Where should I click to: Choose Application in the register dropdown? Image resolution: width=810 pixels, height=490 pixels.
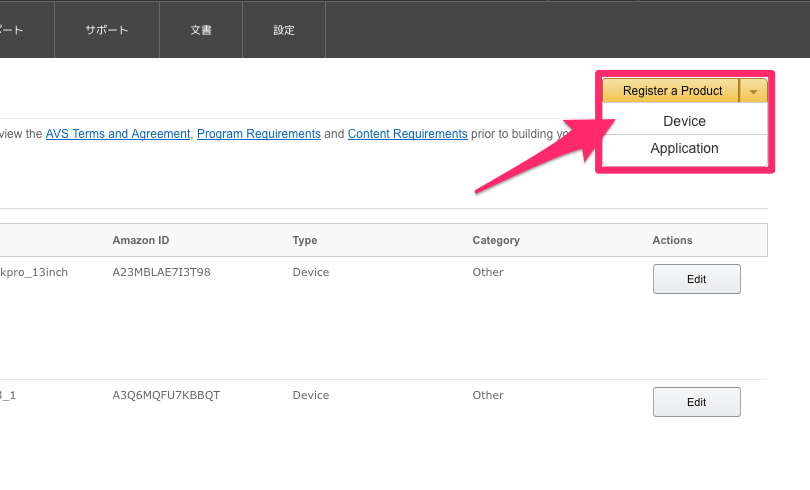(684, 148)
